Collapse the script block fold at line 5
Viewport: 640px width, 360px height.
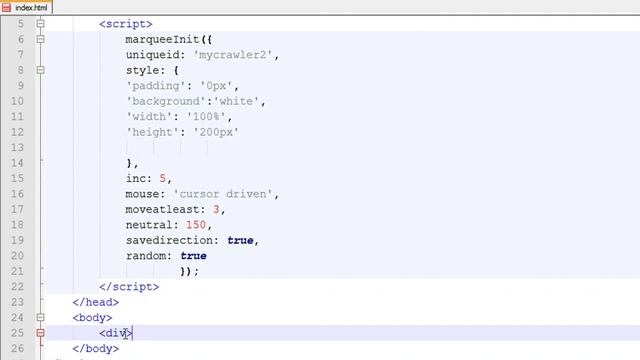tap(40, 24)
